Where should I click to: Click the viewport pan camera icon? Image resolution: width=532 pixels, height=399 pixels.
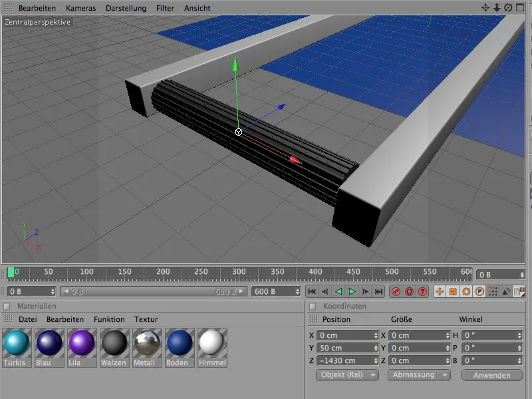click(x=485, y=8)
